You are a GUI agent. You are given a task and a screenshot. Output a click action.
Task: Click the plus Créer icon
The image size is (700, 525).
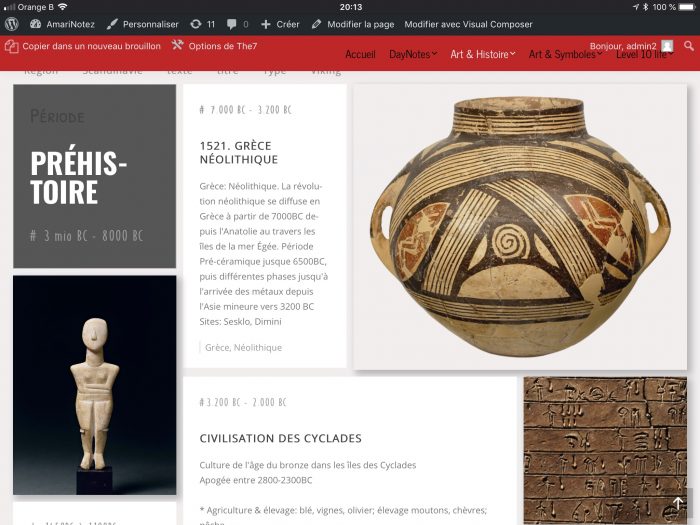266,25
